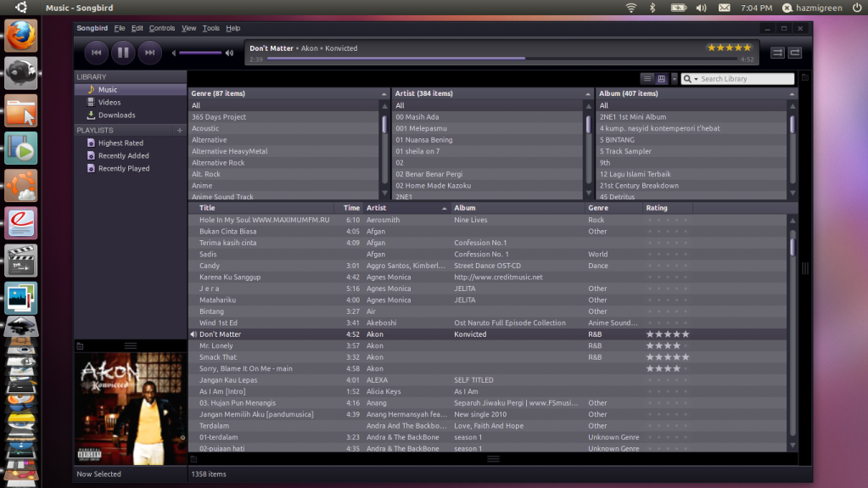The image size is (868, 488).
Task: Focus the Search Library field
Action: click(746, 79)
